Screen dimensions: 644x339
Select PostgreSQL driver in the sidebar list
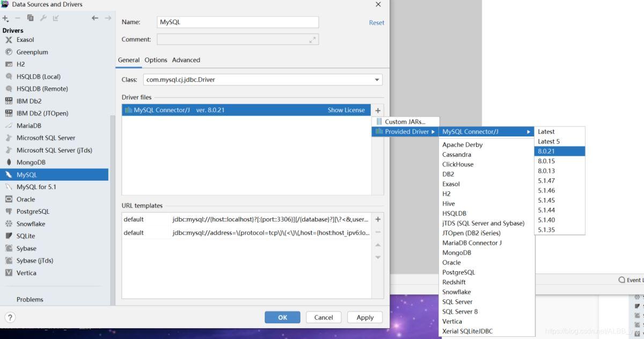[x=32, y=212]
